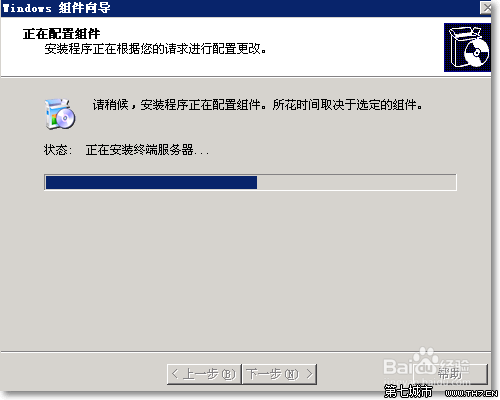The image size is (500, 400).
Task: Click the left arrow on 上一步 button
Action: (x=175, y=374)
